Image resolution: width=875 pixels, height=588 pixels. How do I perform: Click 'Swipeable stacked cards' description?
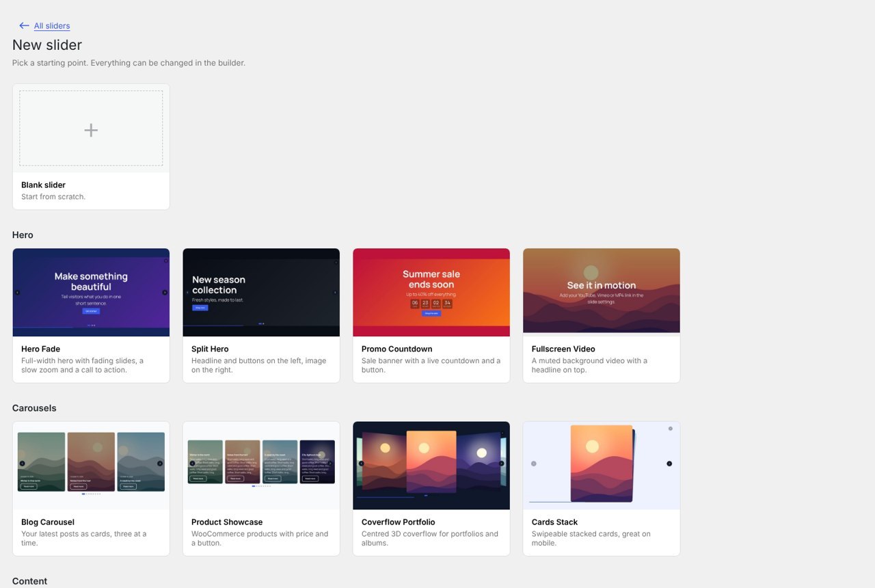click(x=591, y=538)
